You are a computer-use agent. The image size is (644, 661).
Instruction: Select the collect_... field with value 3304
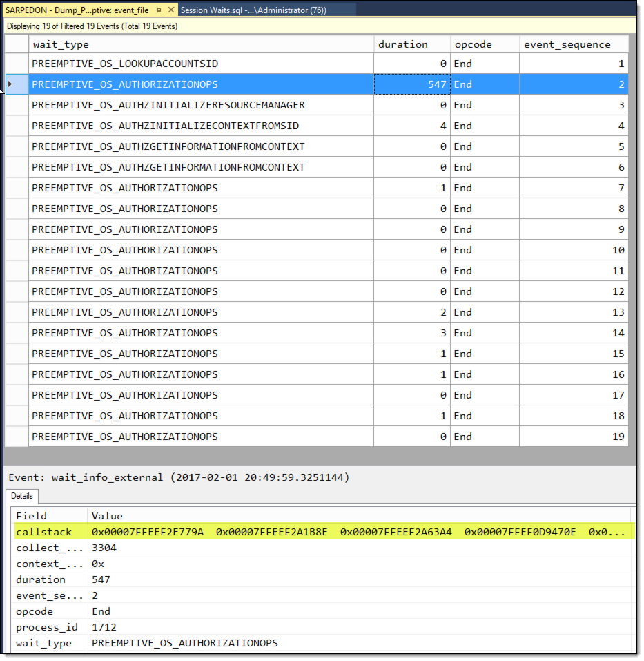[x=324, y=548]
